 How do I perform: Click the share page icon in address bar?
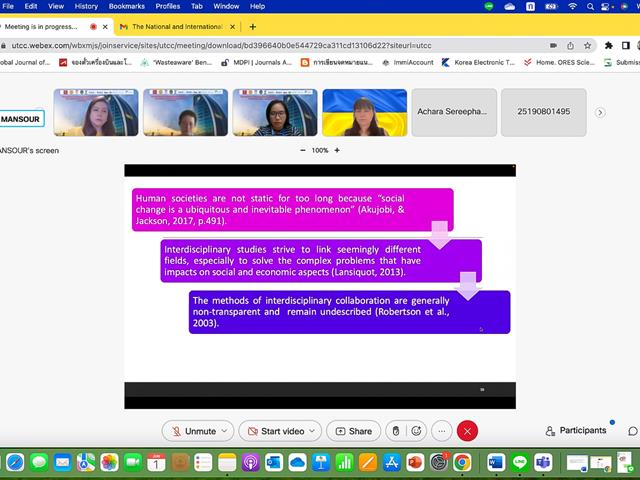coord(571,45)
